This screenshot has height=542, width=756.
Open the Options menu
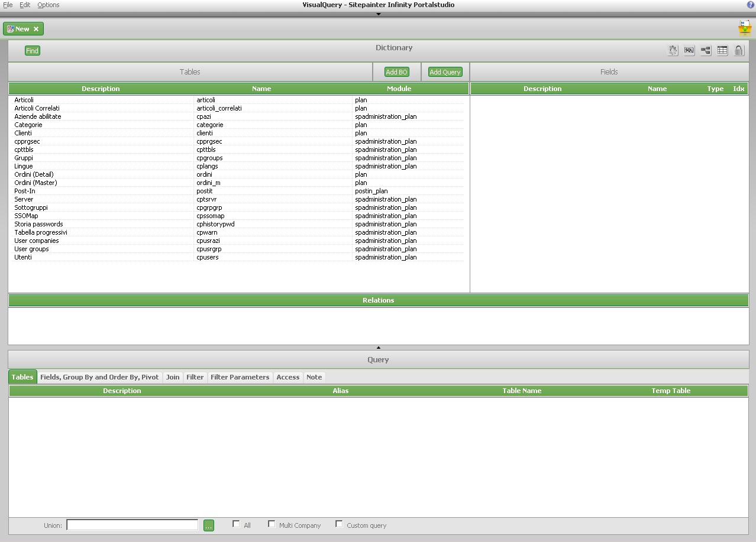[49, 5]
